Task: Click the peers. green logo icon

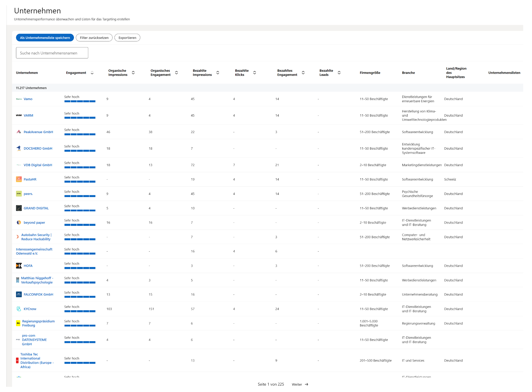Action: click(19, 194)
